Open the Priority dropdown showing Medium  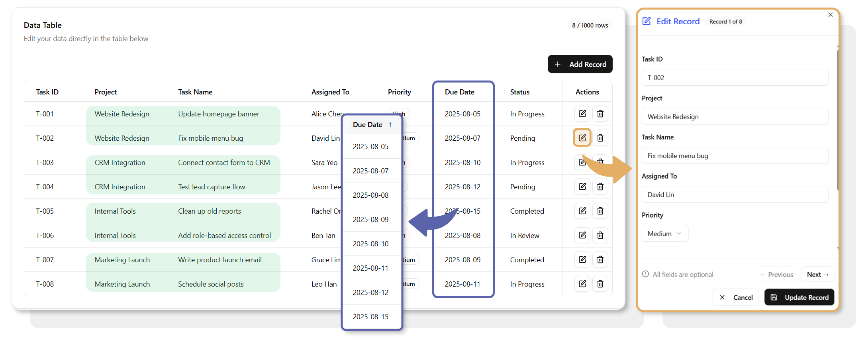point(664,234)
